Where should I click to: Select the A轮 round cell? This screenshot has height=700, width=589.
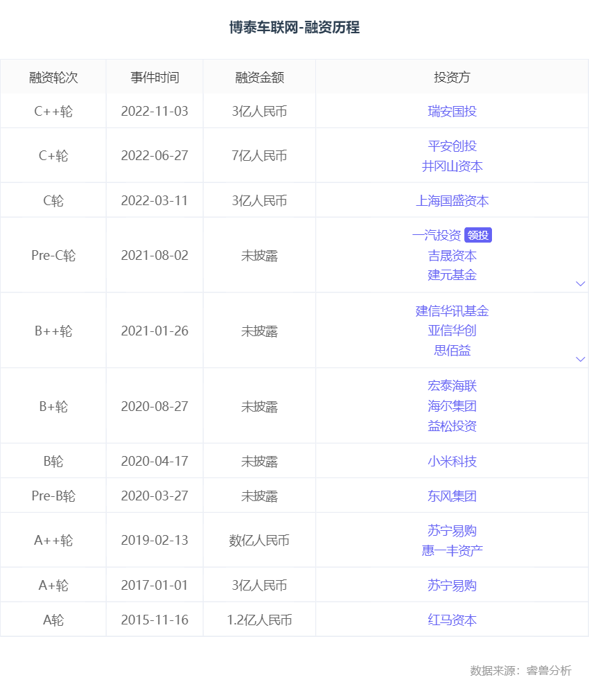[53, 620]
